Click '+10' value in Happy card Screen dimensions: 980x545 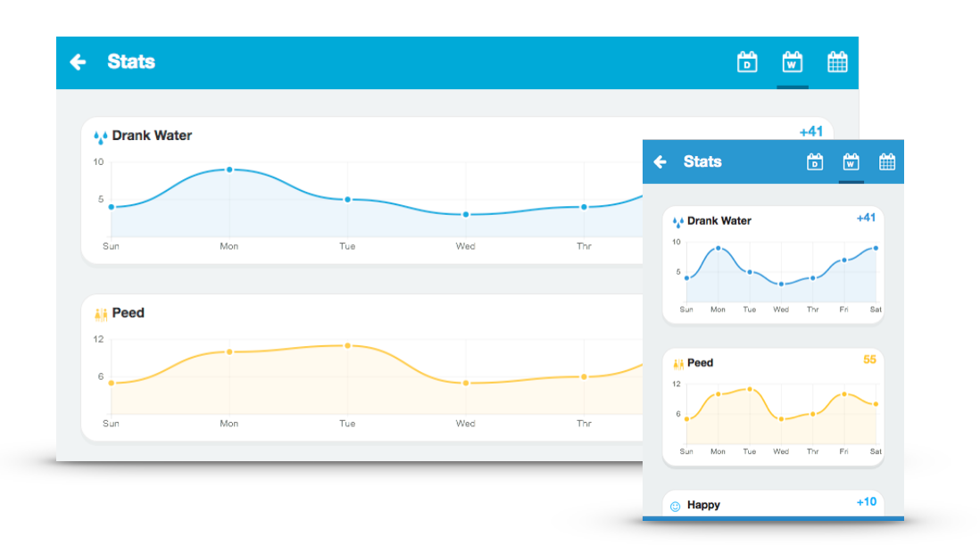(x=867, y=502)
